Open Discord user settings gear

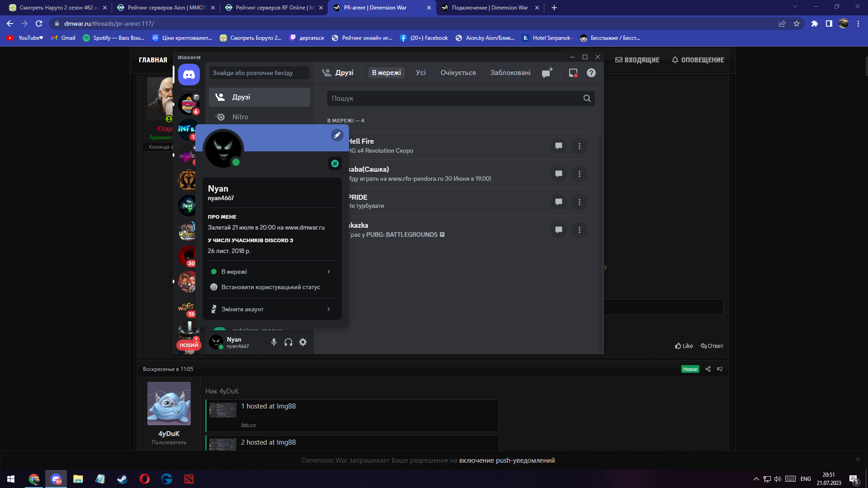(303, 342)
